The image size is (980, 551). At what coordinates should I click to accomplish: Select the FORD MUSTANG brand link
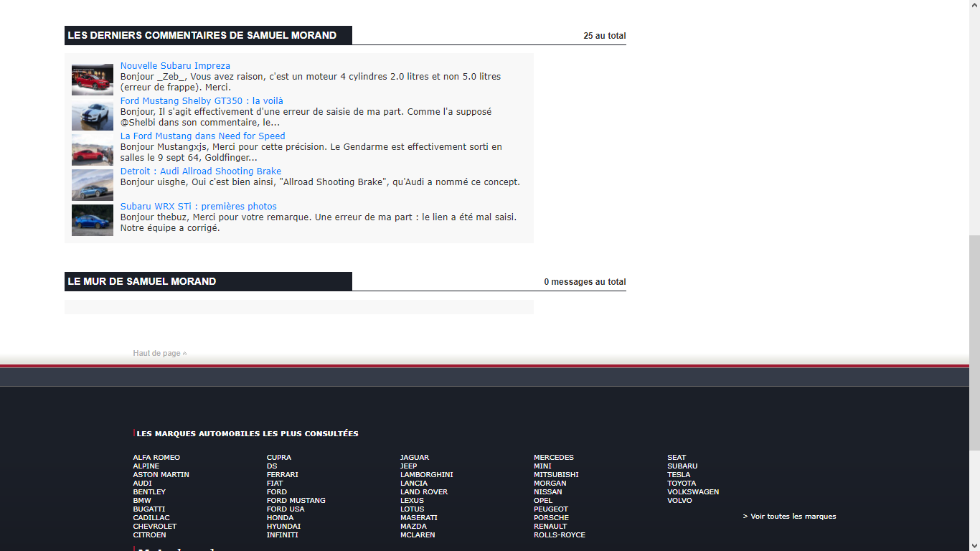[296, 501]
